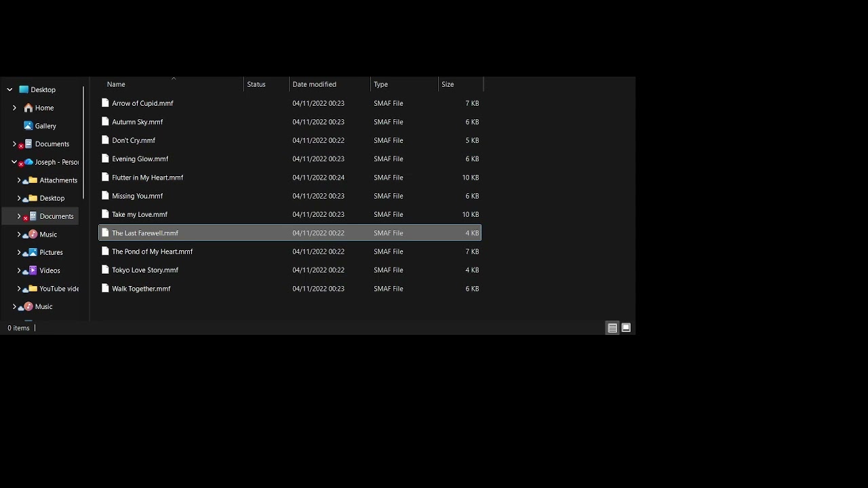Image resolution: width=868 pixels, height=488 pixels.
Task: Select file Autumn Sky.mmf
Action: (137, 122)
